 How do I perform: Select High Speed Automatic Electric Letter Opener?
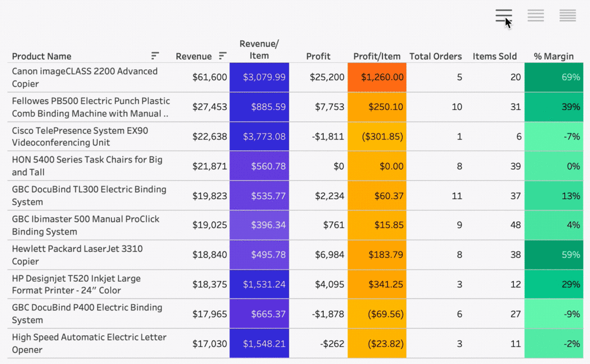(89, 343)
